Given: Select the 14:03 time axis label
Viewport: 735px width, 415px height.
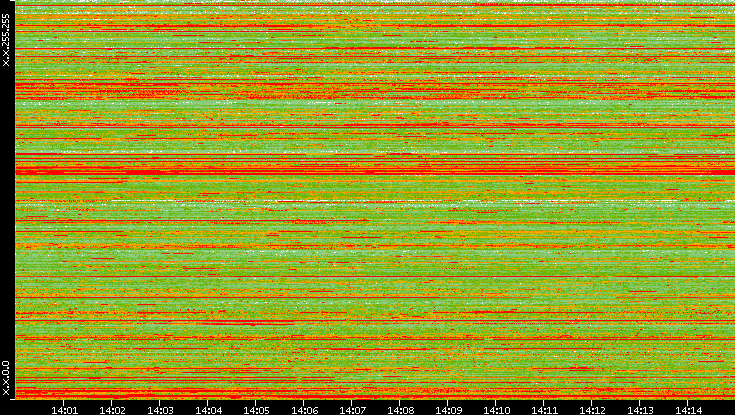Looking at the screenshot, I should [160, 410].
